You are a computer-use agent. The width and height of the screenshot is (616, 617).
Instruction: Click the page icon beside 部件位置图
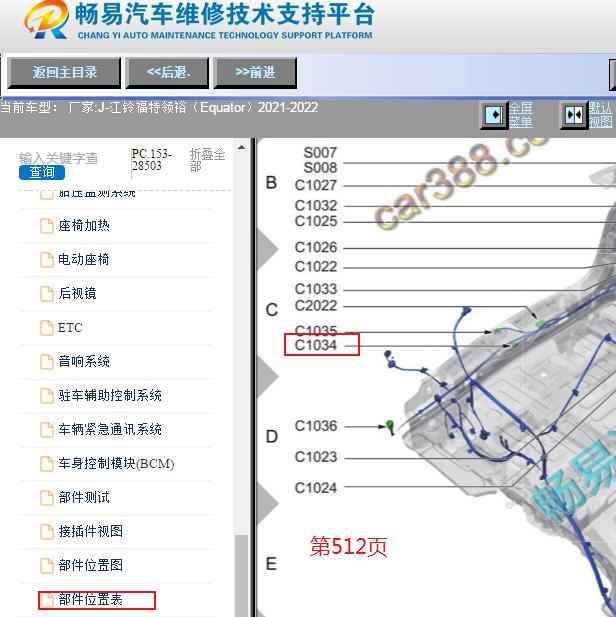pos(47,565)
